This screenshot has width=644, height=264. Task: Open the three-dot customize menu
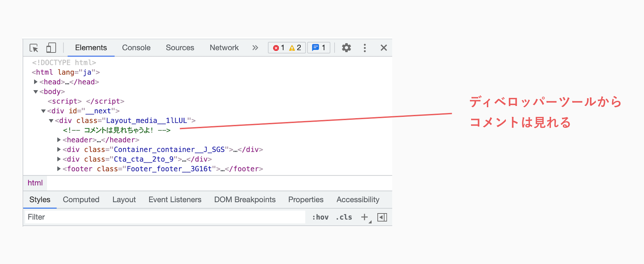365,48
